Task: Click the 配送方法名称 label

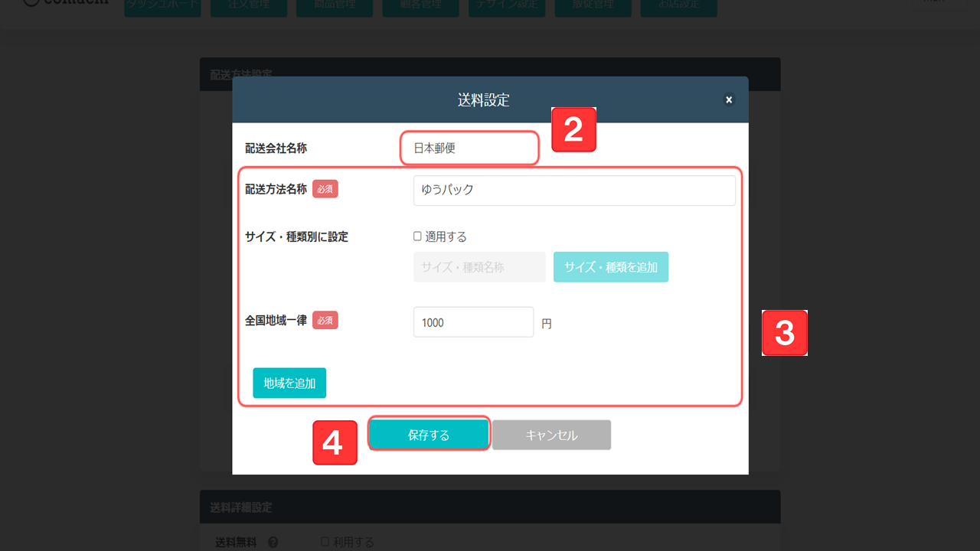Action: [276, 189]
